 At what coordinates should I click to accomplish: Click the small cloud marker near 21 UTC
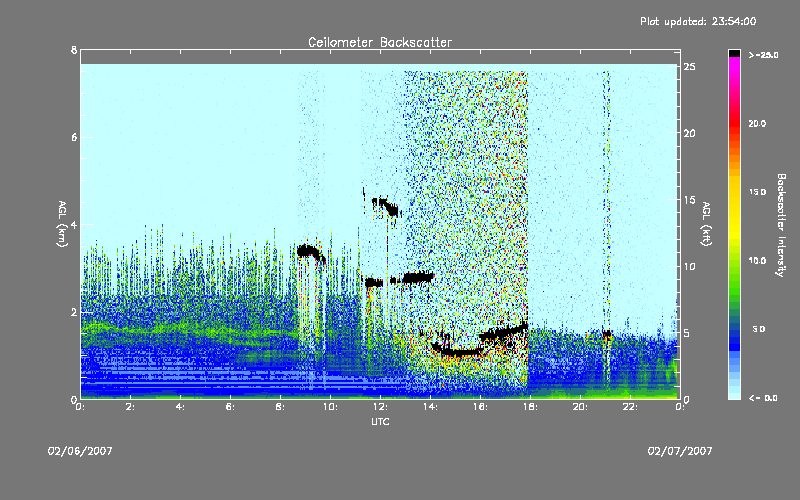[607, 335]
